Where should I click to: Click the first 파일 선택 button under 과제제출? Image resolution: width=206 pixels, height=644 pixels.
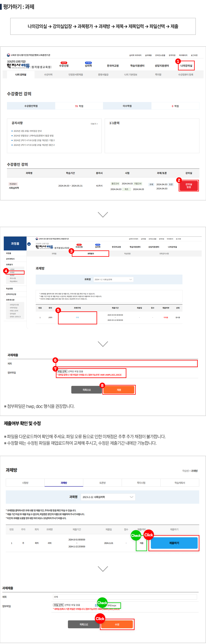tap(62, 371)
